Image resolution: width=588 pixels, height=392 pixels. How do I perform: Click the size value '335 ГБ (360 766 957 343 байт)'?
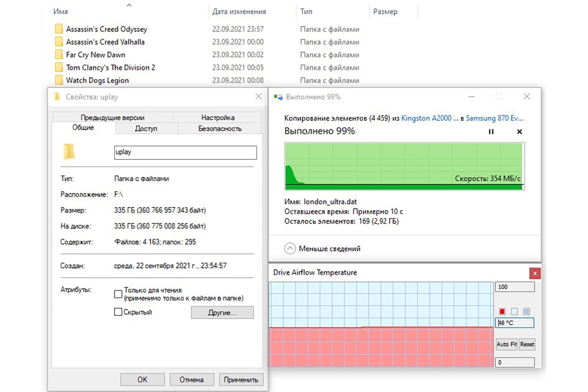(x=160, y=210)
